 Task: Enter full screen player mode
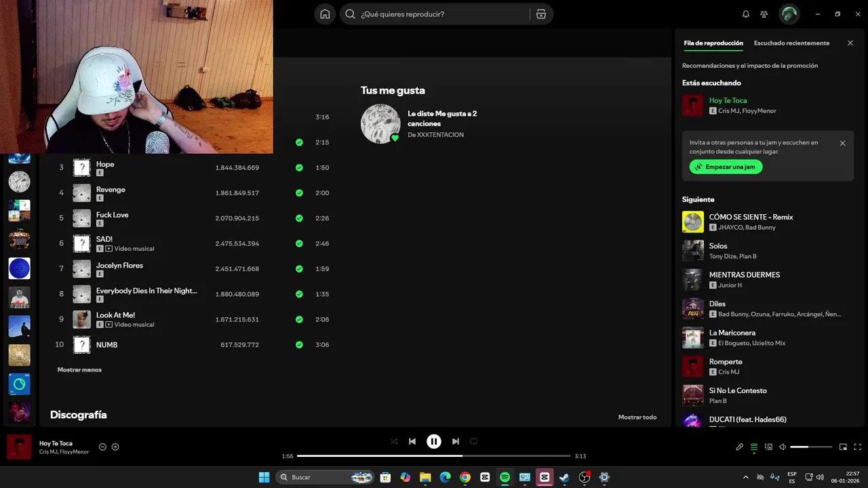point(858,447)
